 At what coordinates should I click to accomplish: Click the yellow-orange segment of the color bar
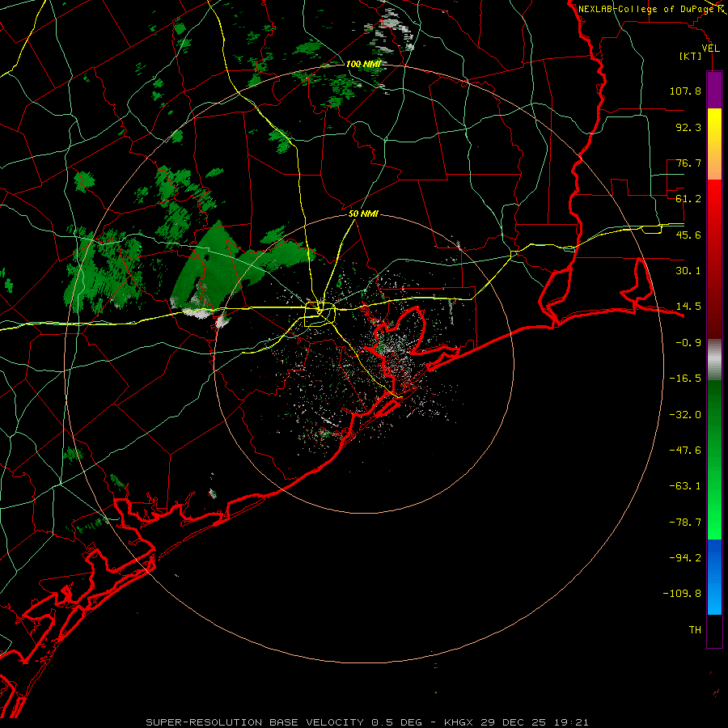click(714, 144)
